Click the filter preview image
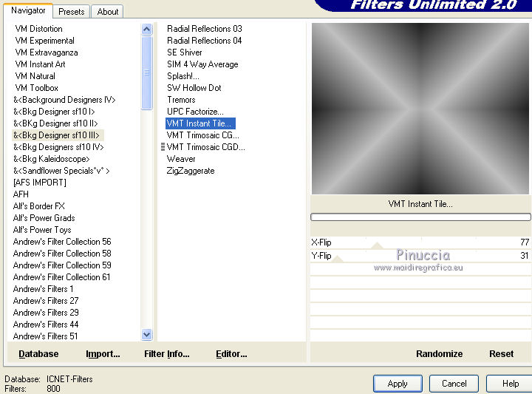 click(420, 109)
